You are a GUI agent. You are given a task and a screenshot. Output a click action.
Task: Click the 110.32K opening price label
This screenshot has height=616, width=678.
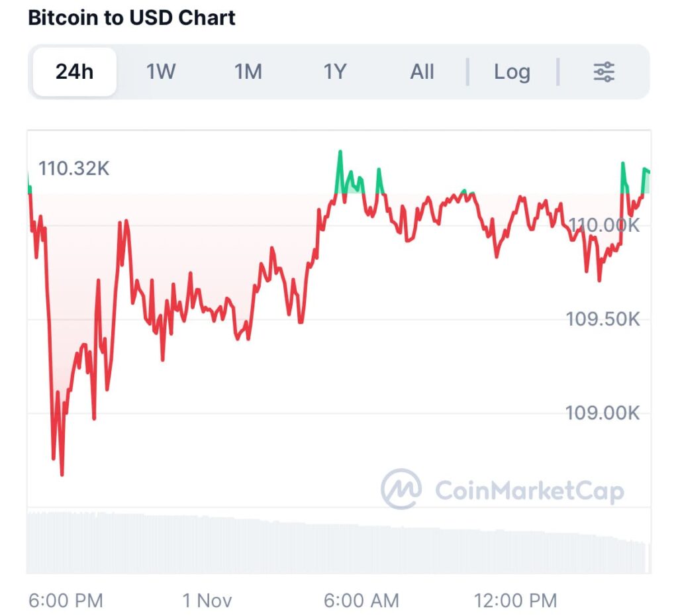(x=73, y=168)
